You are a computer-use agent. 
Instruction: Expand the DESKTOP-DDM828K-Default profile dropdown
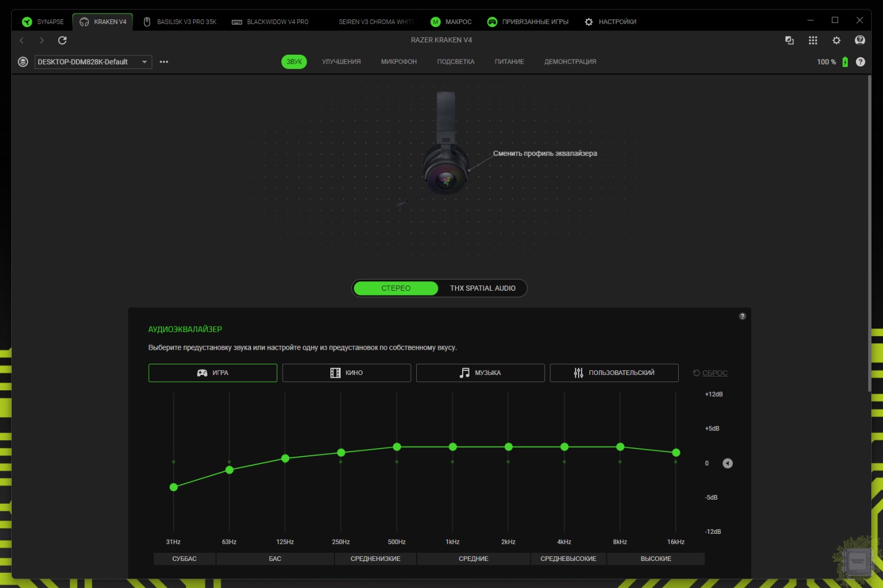144,62
